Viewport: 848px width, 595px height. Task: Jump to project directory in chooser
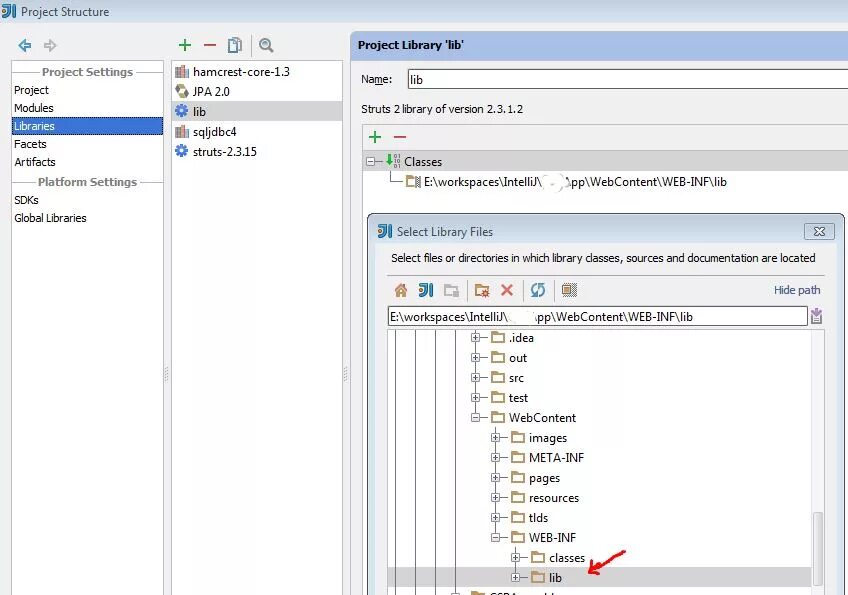[x=426, y=290]
